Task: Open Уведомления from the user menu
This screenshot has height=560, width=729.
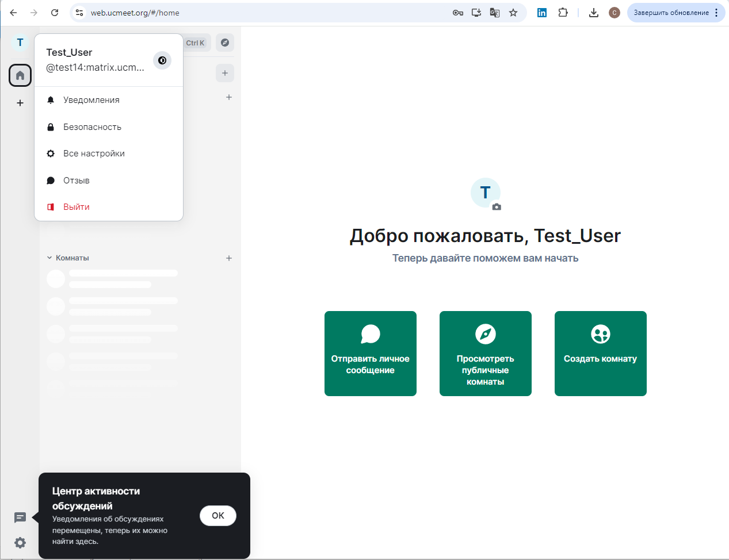Action: pyautogui.click(x=90, y=99)
